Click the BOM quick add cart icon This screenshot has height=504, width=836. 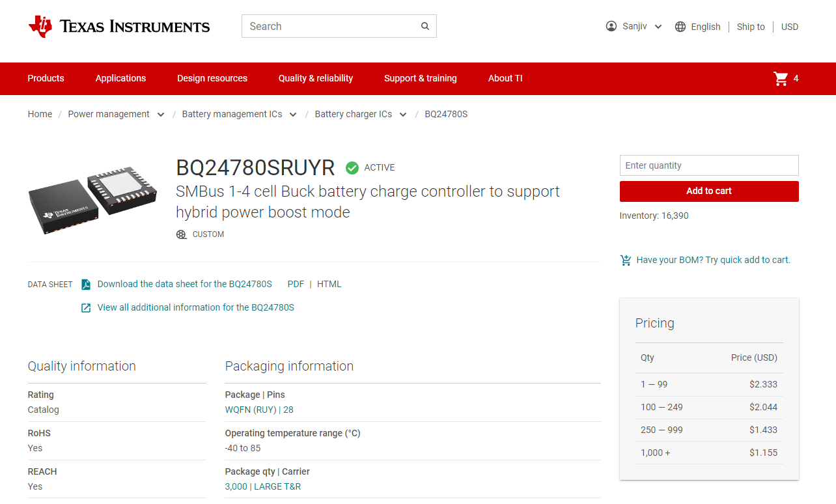[x=626, y=260]
